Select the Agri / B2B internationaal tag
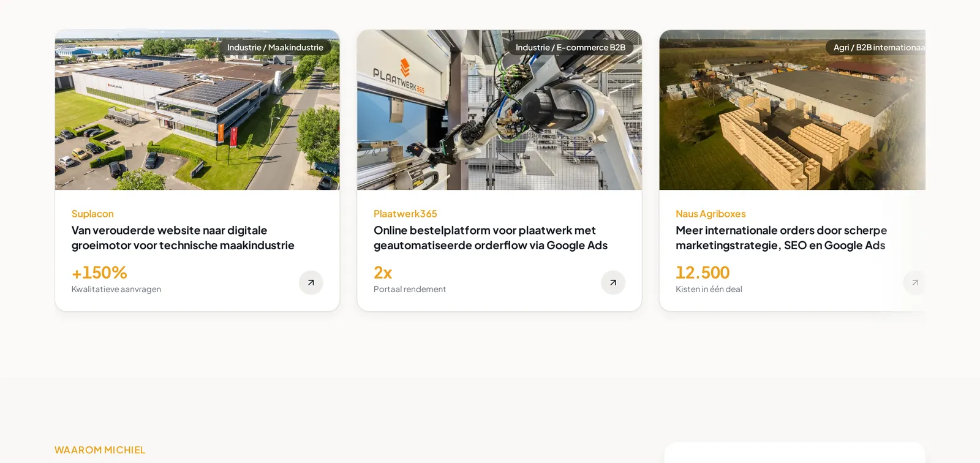The image size is (980, 463). [x=876, y=47]
